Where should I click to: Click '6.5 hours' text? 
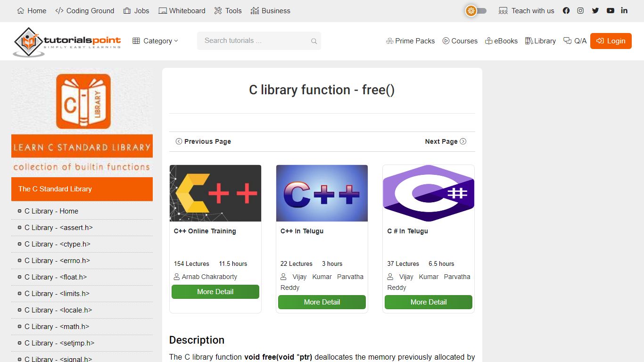pyautogui.click(x=441, y=263)
